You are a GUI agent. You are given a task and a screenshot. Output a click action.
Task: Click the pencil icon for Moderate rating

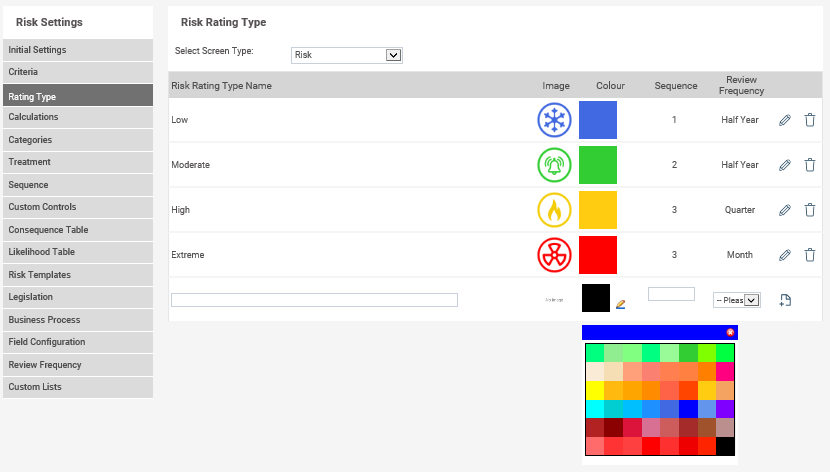[x=784, y=165]
